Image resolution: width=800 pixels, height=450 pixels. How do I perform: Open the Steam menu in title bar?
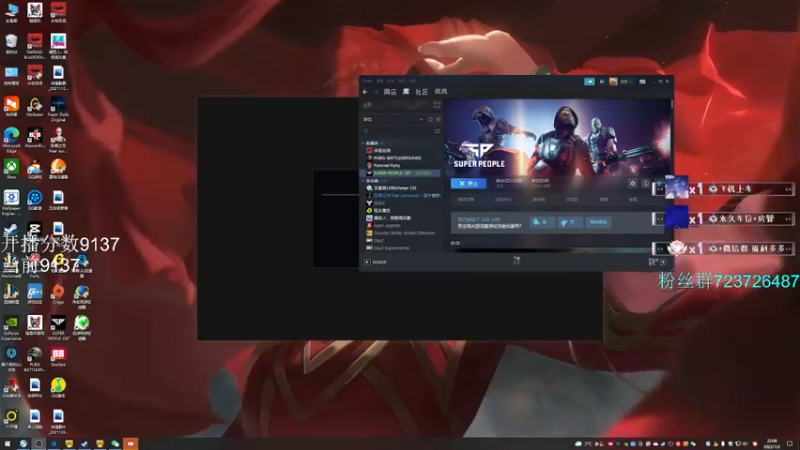(367, 81)
